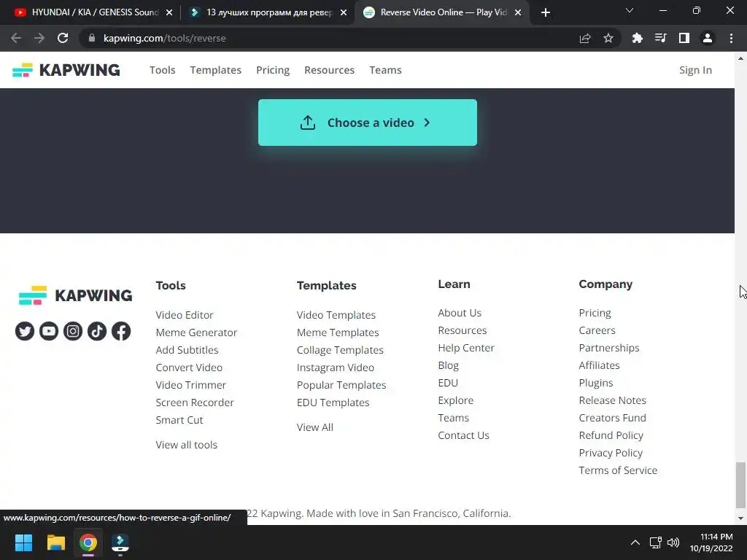Click the page vertical scrollbar thumb
Image resolution: width=747 pixels, height=560 pixels.
point(740,485)
